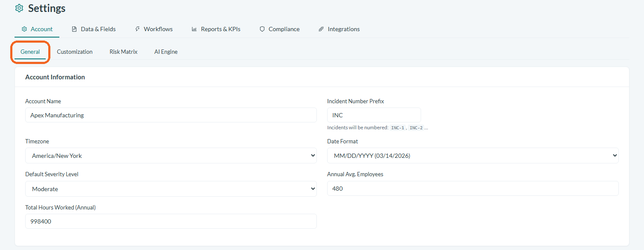This screenshot has height=250, width=644.
Task: Click the Account Name field label
Action: pyautogui.click(x=43, y=101)
